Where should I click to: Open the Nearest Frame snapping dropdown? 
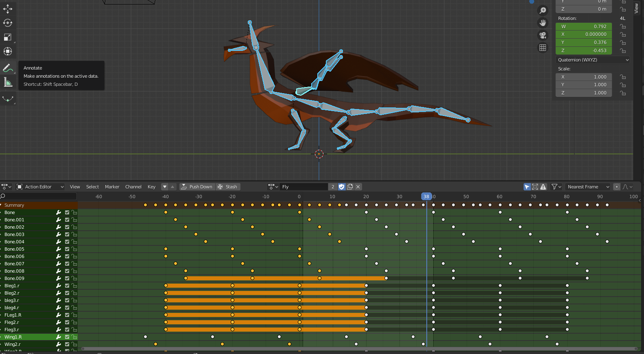click(588, 187)
